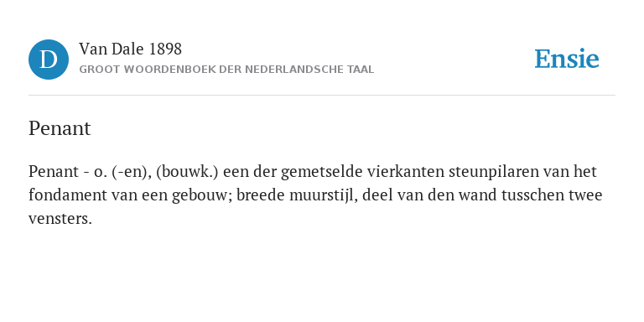Click the Groot Woordenboek subtitle text
Viewport: 644px width, 322px height.
point(226,70)
